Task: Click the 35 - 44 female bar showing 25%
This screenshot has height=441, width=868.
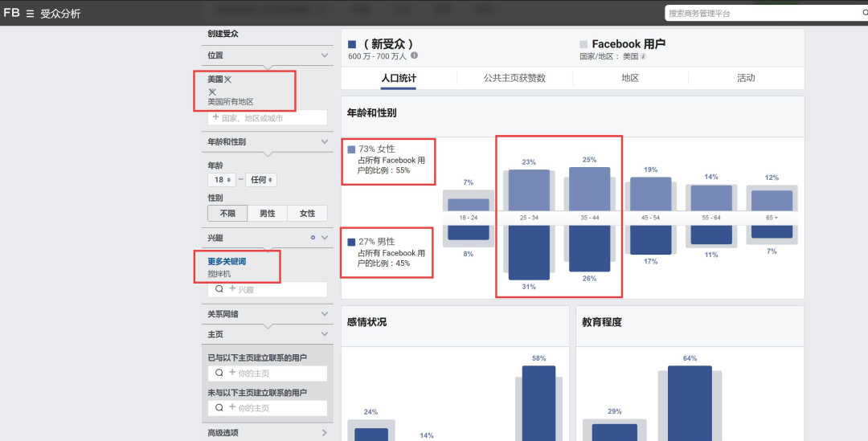Action: (590, 189)
